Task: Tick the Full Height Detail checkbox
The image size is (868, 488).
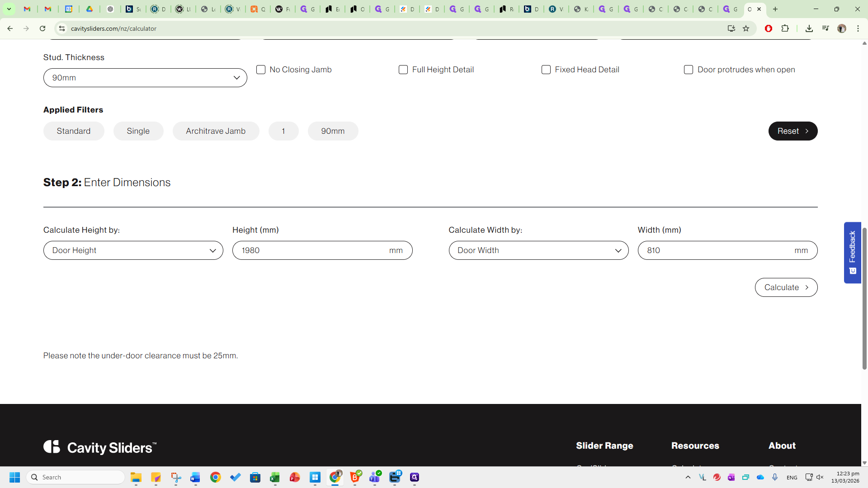Action: click(403, 70)
